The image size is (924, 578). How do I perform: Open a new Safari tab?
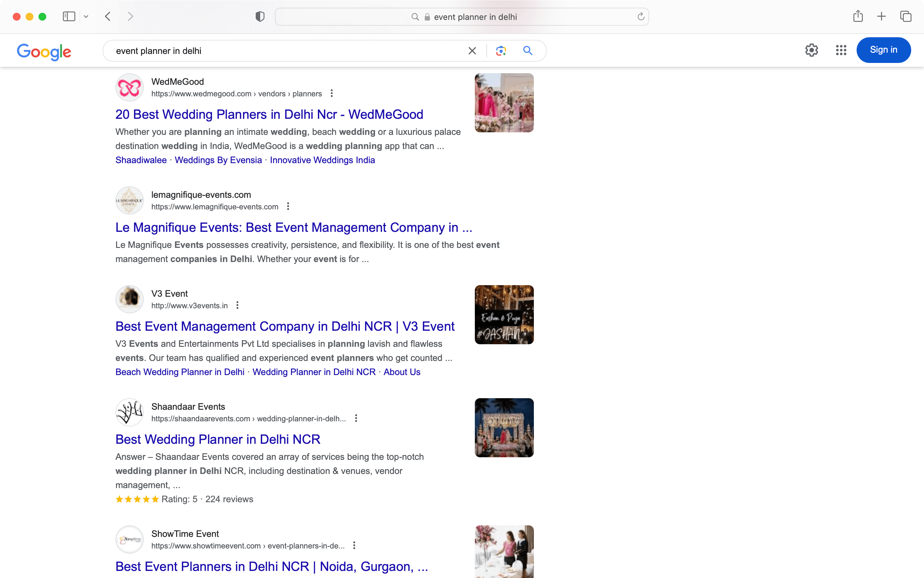click(882, 16)
